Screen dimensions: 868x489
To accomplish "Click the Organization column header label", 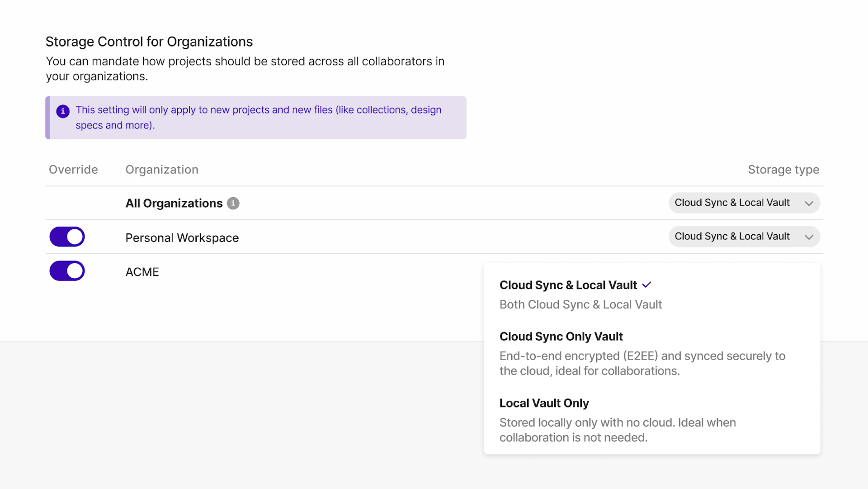I will (162, 170).
